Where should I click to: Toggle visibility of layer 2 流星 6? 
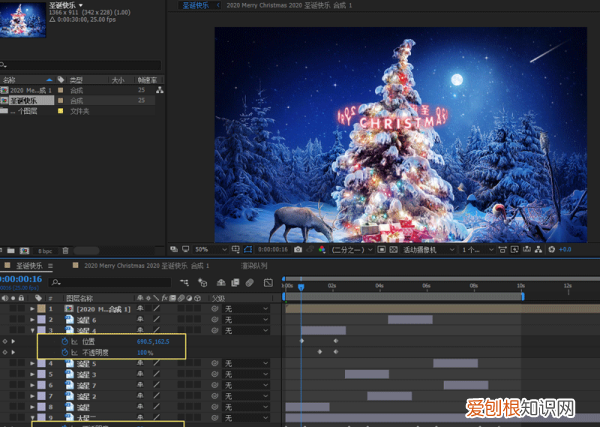[x=7, y=319]
